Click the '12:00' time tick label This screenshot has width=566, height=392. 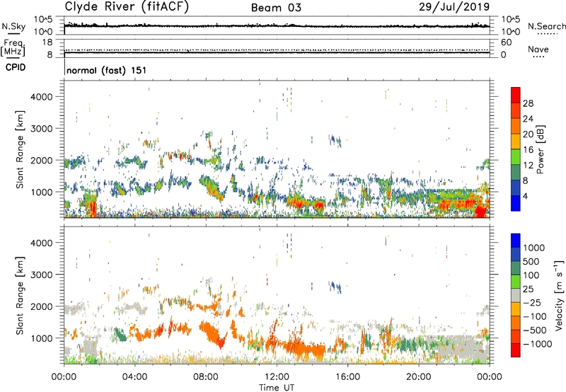(x=277, y=377)
